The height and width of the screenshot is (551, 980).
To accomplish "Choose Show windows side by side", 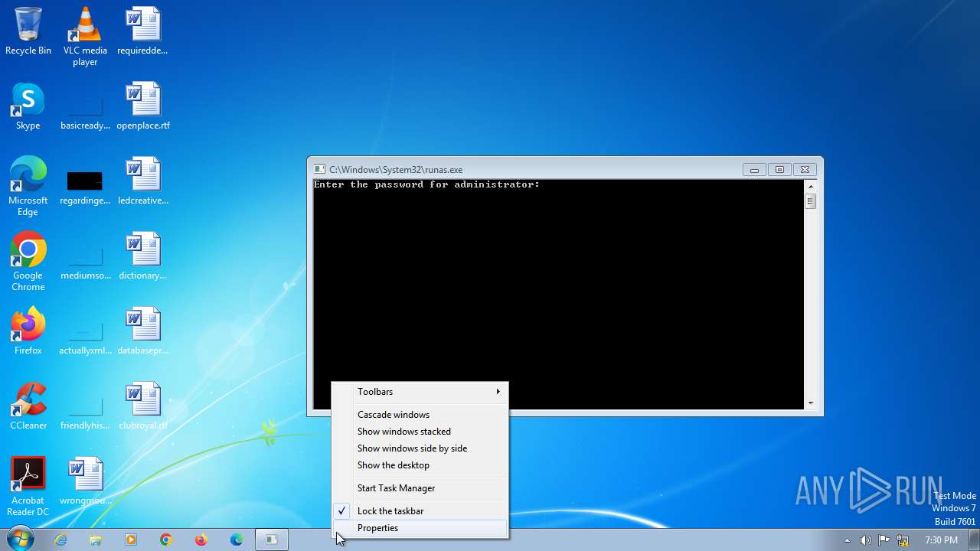I will click(x=420, y=448).
